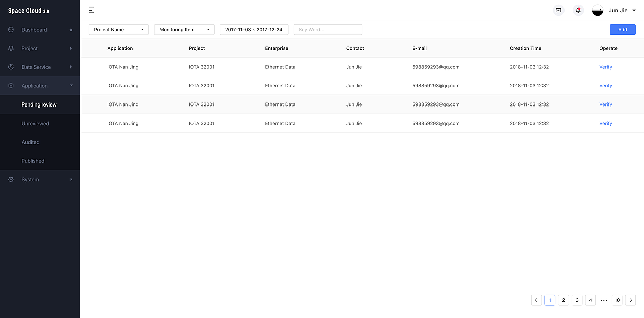The height and width of the screenshot is (318, 644).
Task: Select Unreviewed in sidebar
Action: pyautogui.click(x=40, y=123)
